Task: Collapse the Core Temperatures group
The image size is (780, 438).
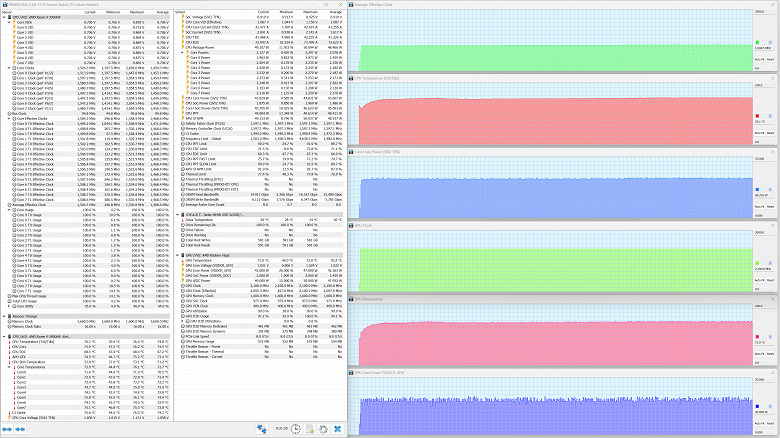Action: (x=9, y=367)
